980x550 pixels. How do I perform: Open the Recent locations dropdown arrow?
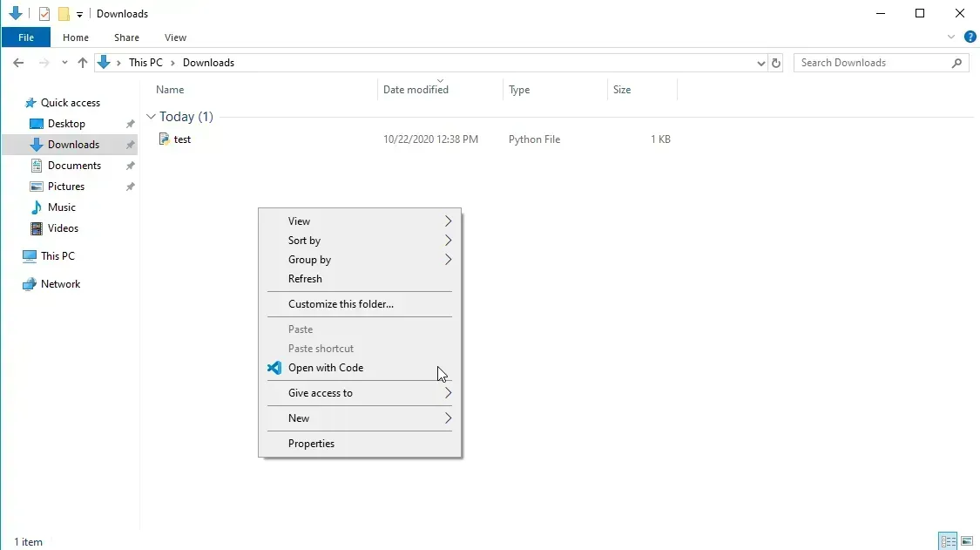click(64, 63)
